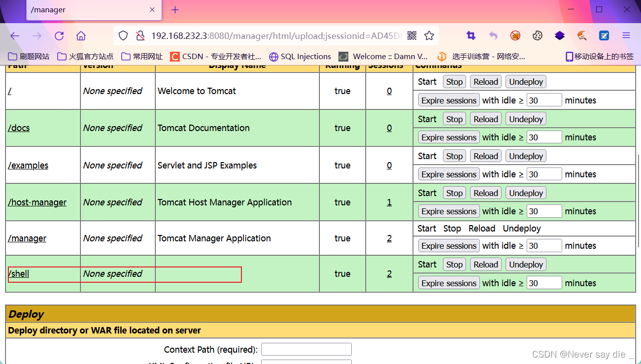The image size is (641, 364).
Task: Click the undo arrow extension icon
Action: 493,35
